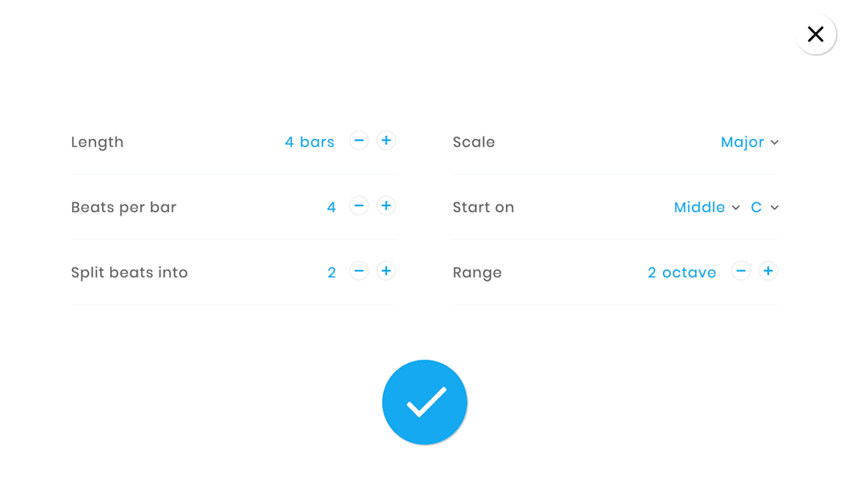
Task: Decrease the Length by one bar
Action: click(x=359, y=141)
